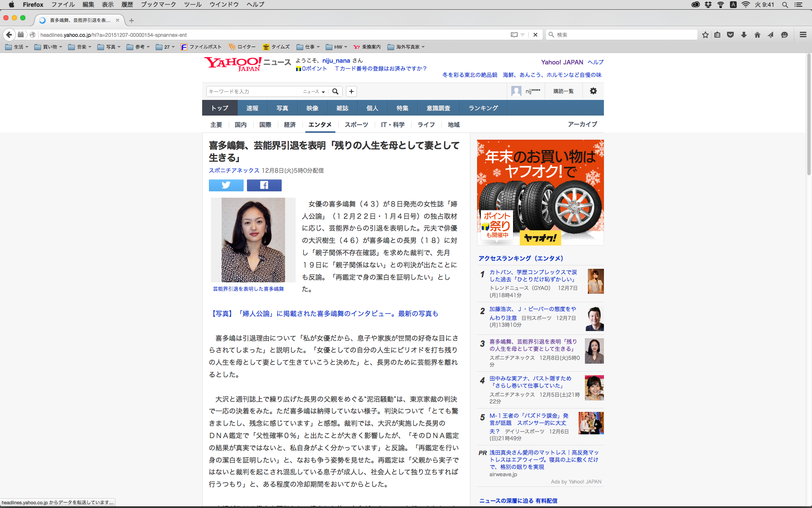The image size is (812, 508).
Task: Open Firefox downloads arrow icon
Action: [x=743, y=35]
